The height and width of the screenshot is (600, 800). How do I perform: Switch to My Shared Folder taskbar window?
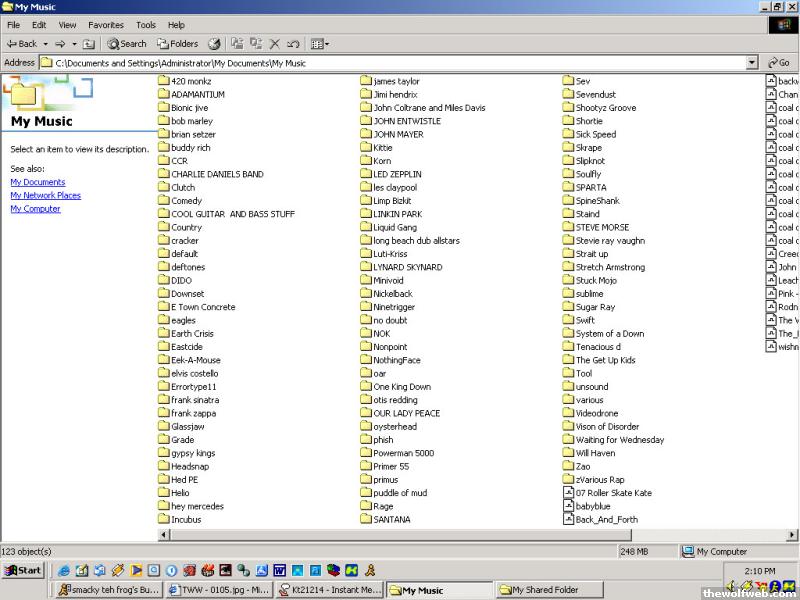(x=540, y=590)
